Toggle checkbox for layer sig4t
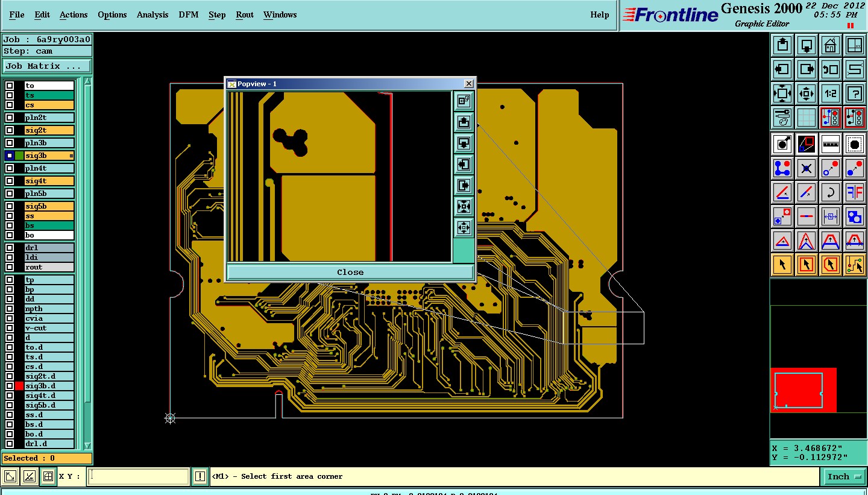Image resolution: width=868 pixels, height=495 pixels. point(10,181)
